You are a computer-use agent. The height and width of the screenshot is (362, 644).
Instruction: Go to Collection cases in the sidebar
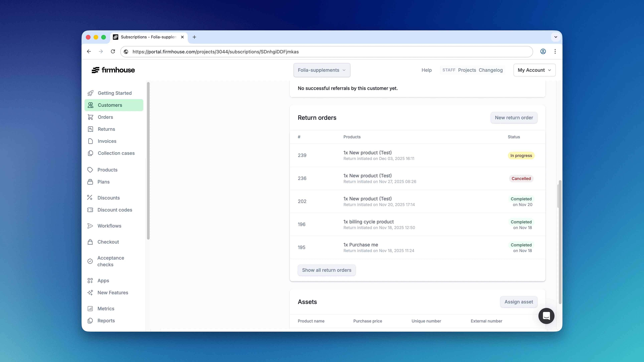116,153
